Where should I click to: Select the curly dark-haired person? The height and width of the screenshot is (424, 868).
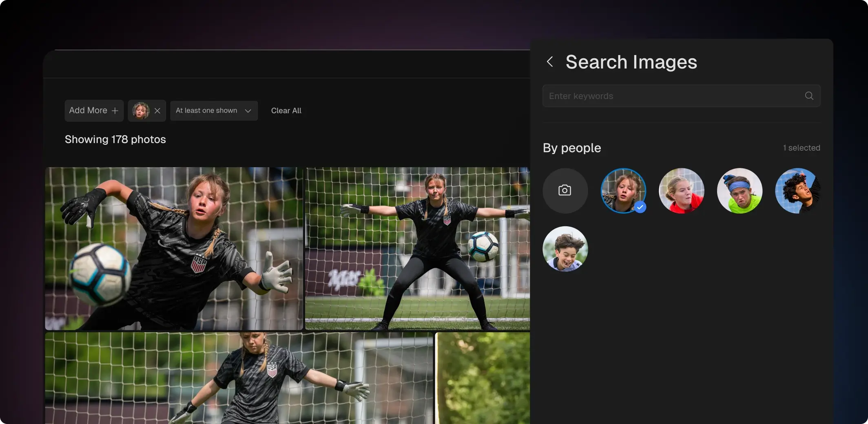pos(797,190)
